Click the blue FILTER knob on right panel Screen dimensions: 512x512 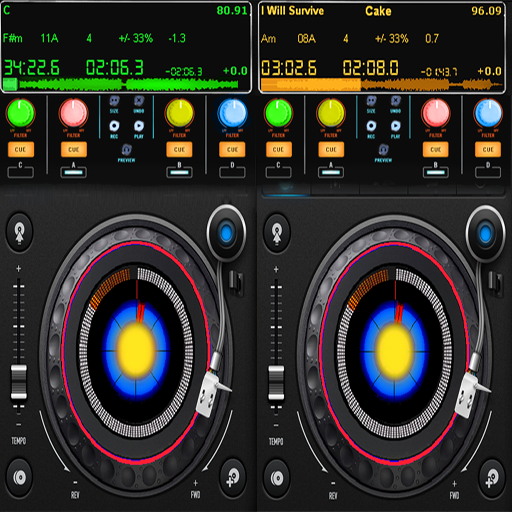[x=488, y=113]
